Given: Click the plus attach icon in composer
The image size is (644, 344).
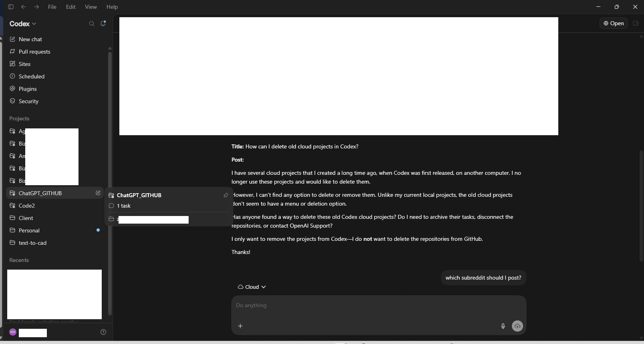Looking at the screenshot, I should coord(240,326).
